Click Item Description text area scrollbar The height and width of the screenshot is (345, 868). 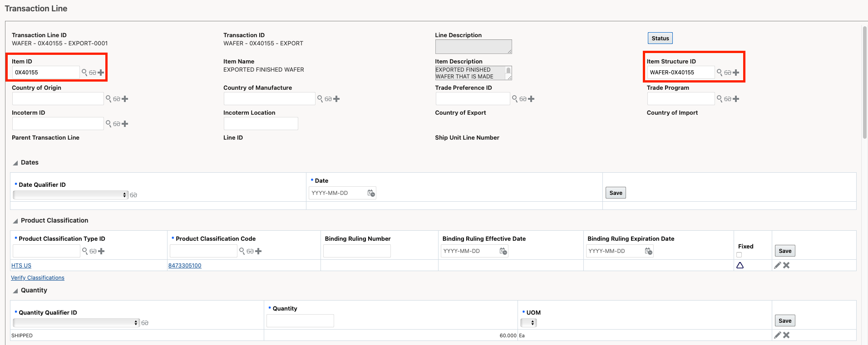(508, 71)
